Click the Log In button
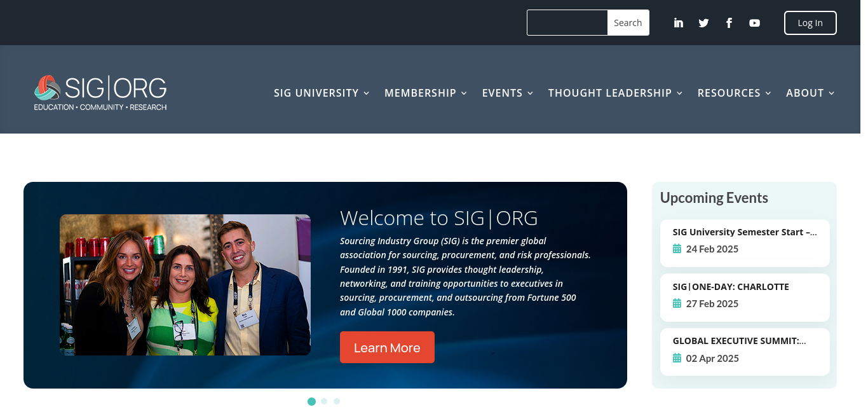Screen dimensions: 868x414 tap(810, 23)
